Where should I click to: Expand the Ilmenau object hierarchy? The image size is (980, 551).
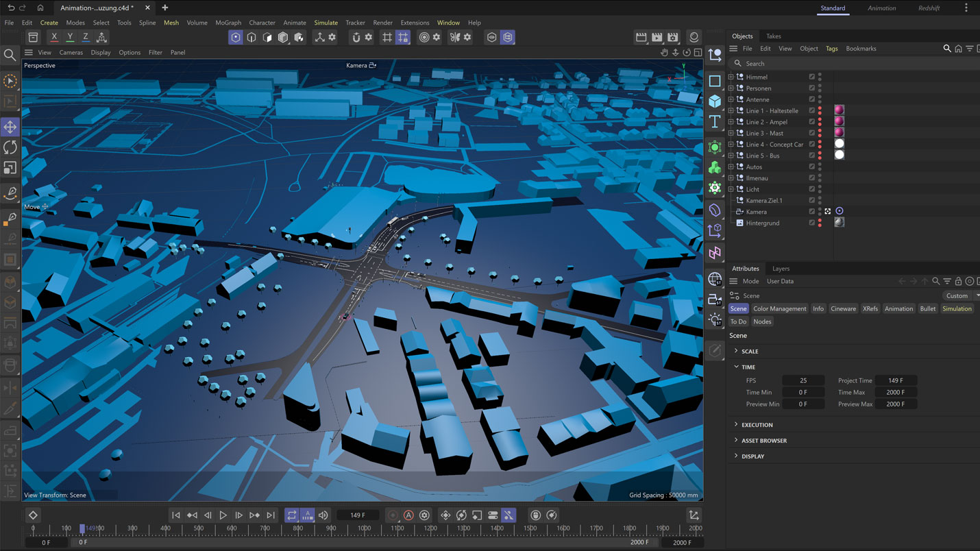pyautogui.click(x=731, y=178)
